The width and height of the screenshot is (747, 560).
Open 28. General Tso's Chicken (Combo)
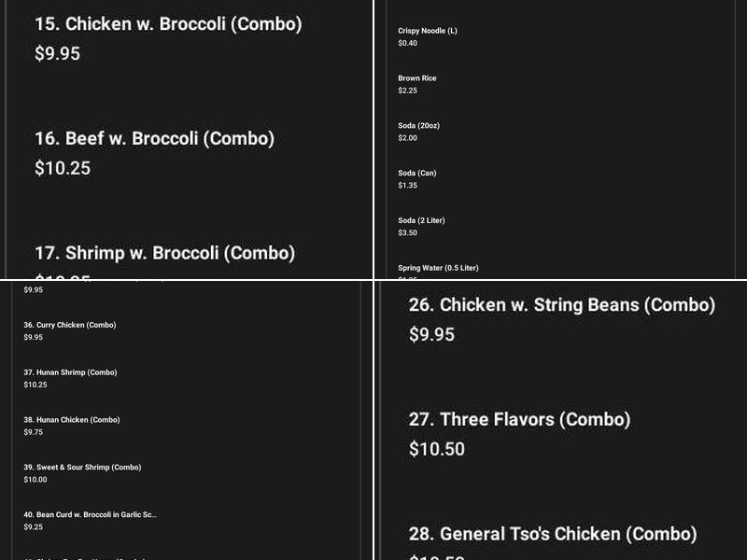pos(553,534)
